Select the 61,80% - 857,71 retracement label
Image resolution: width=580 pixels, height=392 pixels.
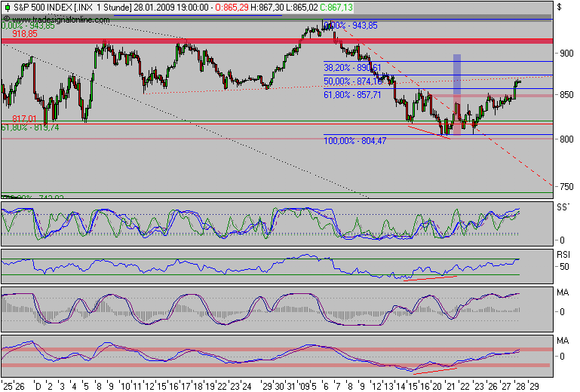pos(352,95)
